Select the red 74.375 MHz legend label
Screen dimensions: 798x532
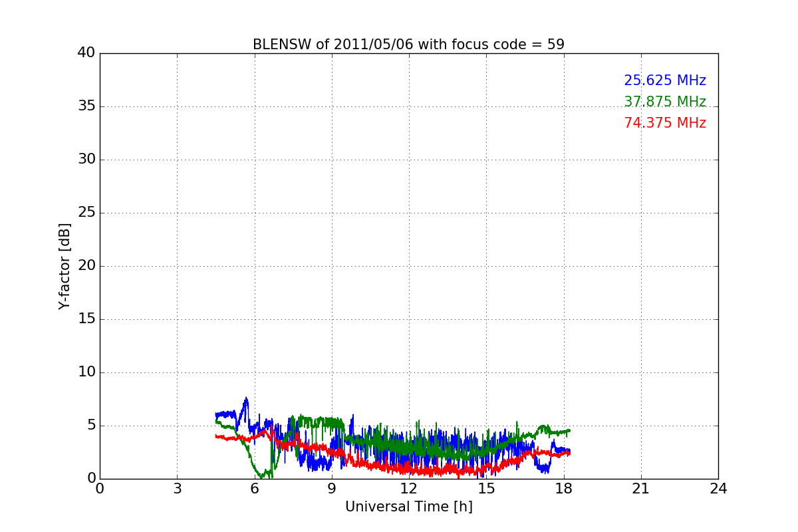tap(665, 123)
